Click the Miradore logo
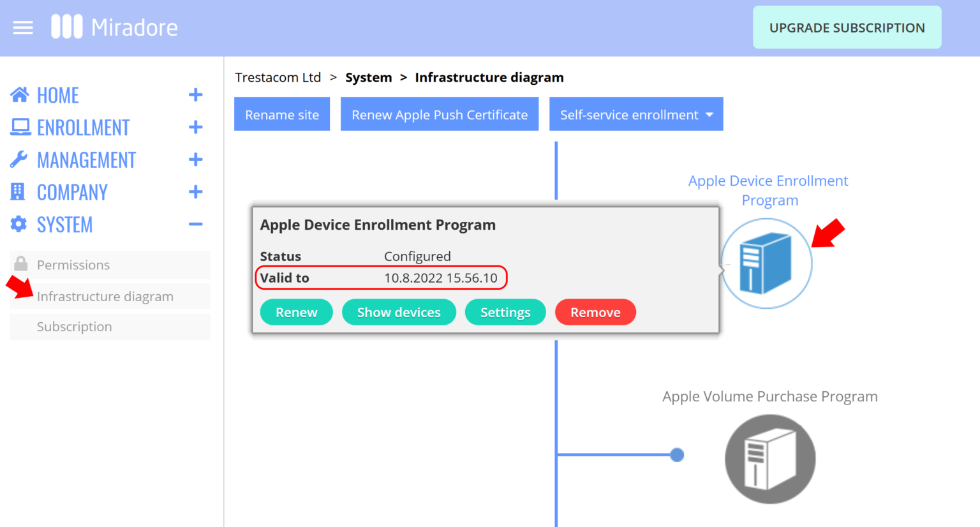 point(114,27)
